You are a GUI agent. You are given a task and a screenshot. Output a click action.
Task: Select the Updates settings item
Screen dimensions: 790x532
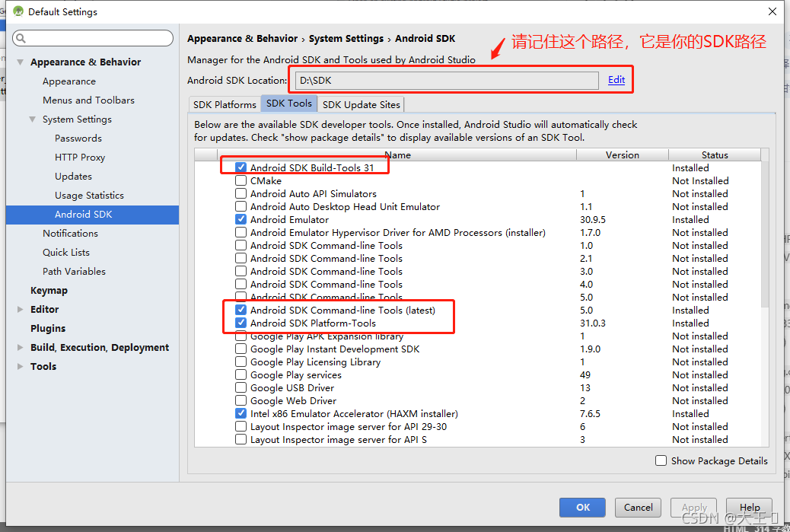click(73, 177)
